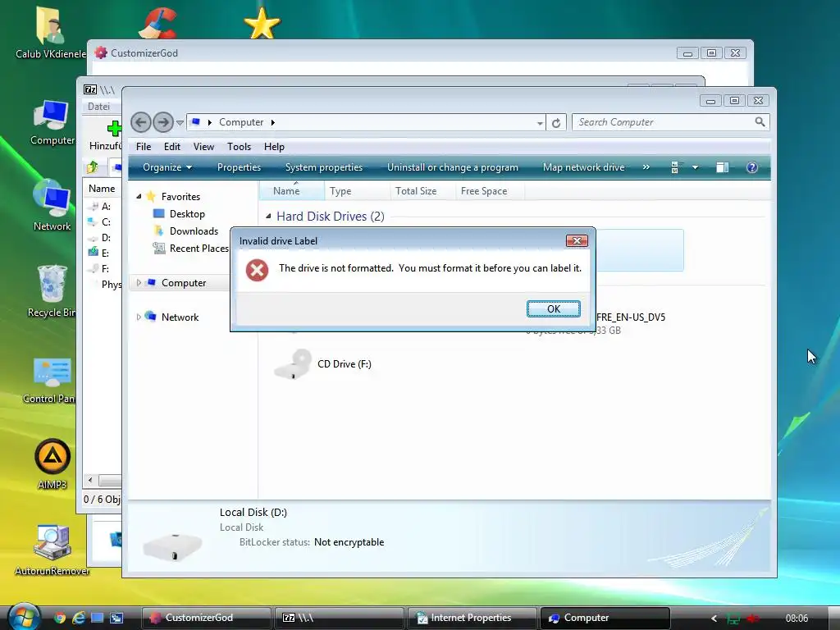840x630 pixels.
Task: Toggle the preview pane icon
Action: click(722, 167)
